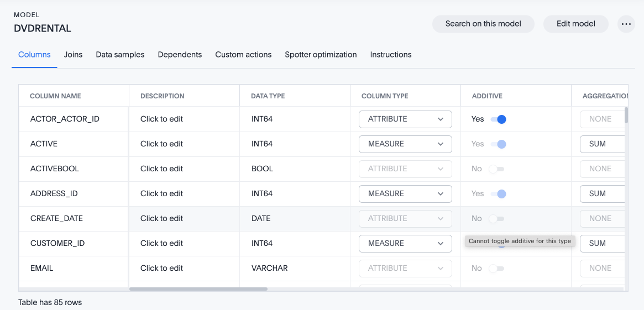Go to Spotter optimization tab
Viewport: 644px width, 310px height.
pyautogui.click(x=321, y=55)
